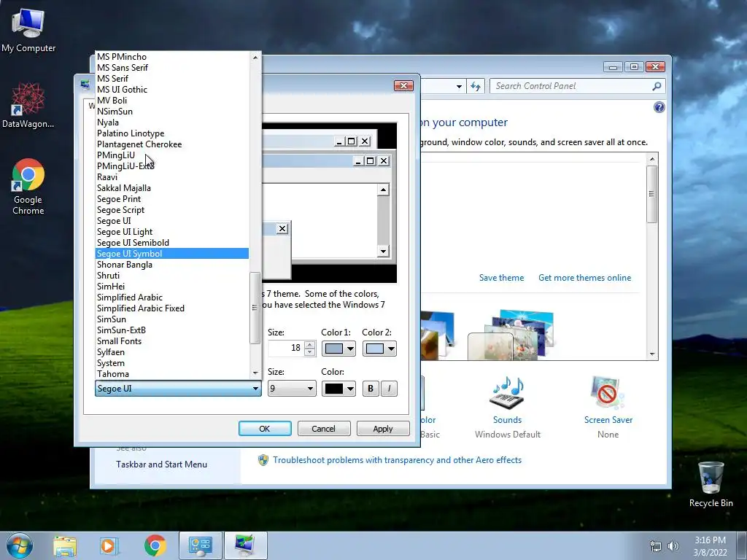Screen dimensions: 747x560
Task: Select the nature theme thumbnail stack
Action: (511, 334)
